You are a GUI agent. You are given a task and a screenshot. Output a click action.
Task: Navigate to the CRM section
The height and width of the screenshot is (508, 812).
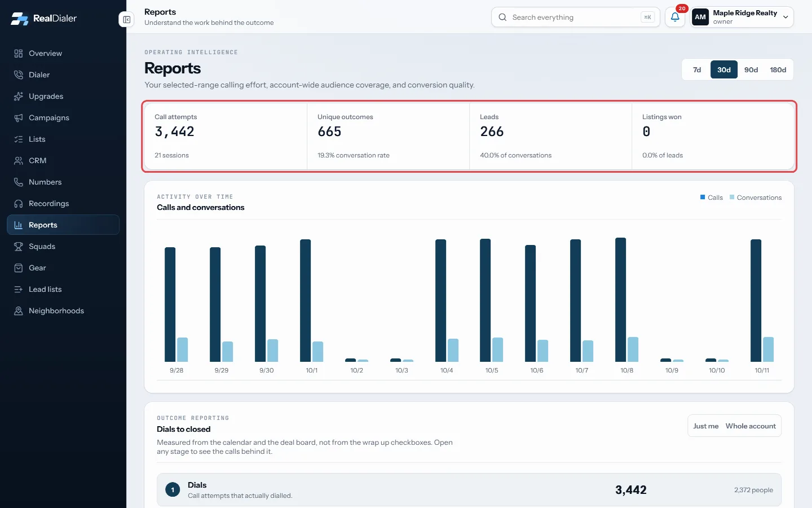point(63,161)
